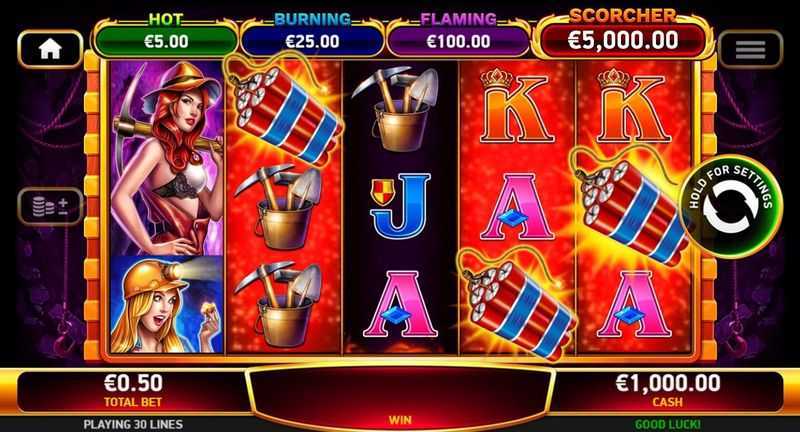Select the crowned K symbol on reel four
This screenshot has width=800, height=432.
tap(516, 106)
